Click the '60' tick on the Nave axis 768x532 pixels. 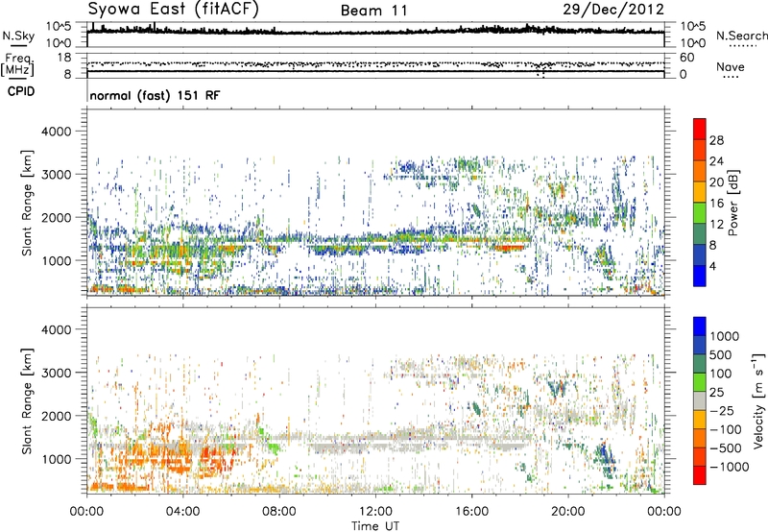coord(687,58)
